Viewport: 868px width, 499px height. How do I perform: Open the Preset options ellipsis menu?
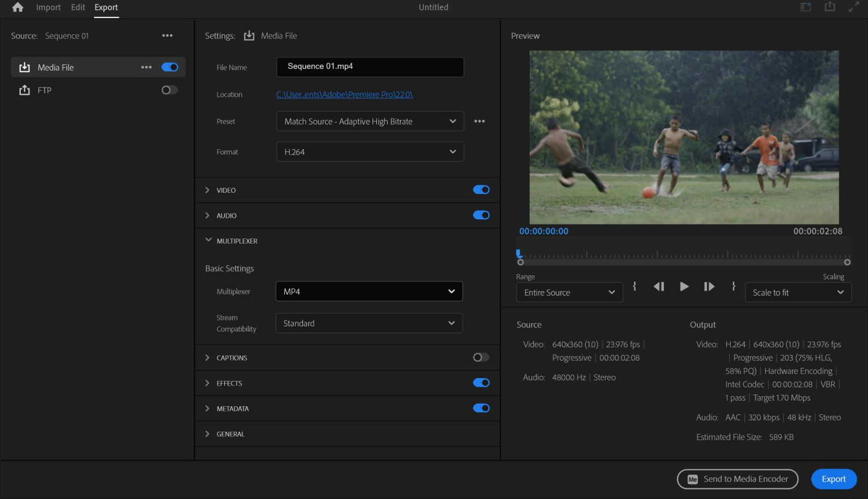coord(479,121)
